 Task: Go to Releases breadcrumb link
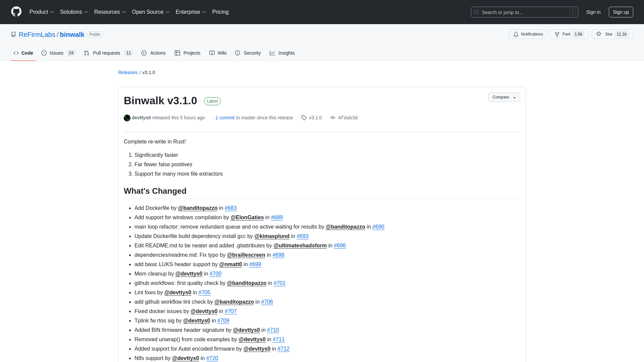tap(128, 72)
